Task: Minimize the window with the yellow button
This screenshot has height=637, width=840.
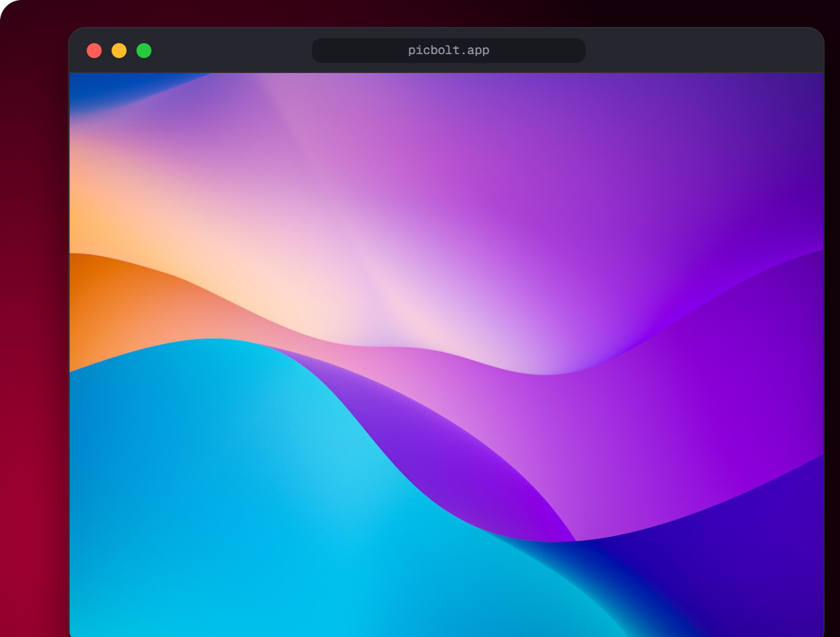Action: (x=119, y=51)
